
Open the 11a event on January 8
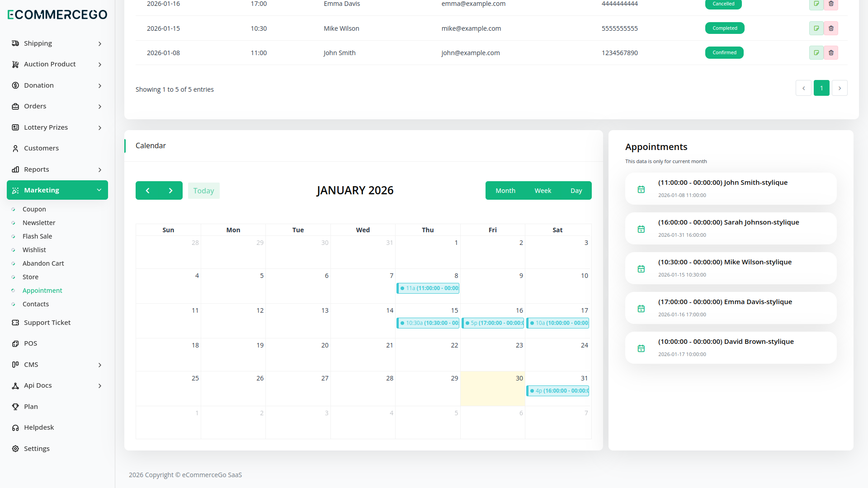428,288
